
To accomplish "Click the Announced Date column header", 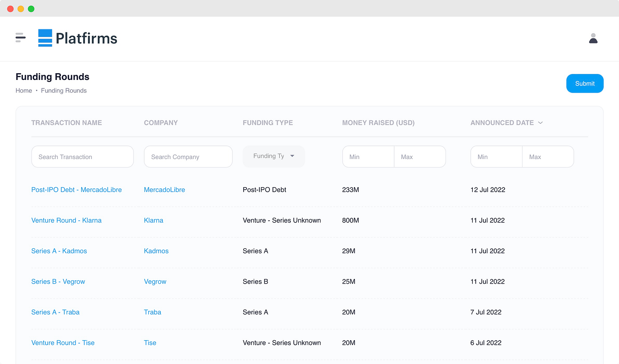I will (502, 122).
